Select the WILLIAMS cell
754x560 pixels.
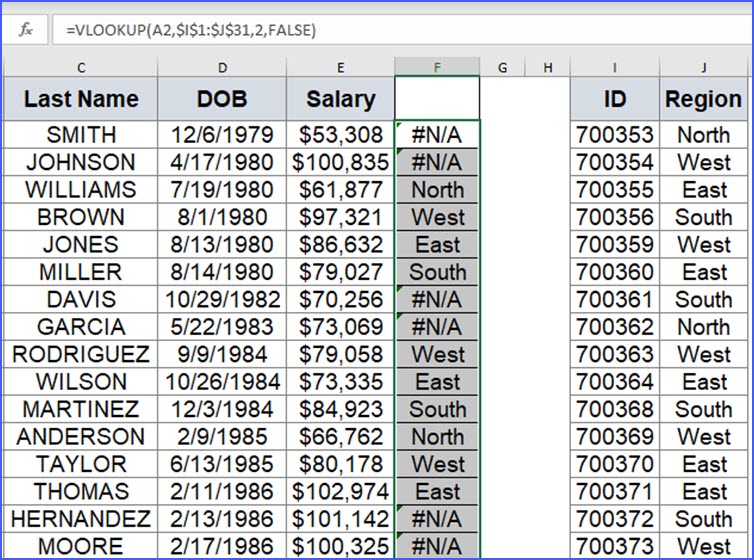coord(81,189)
